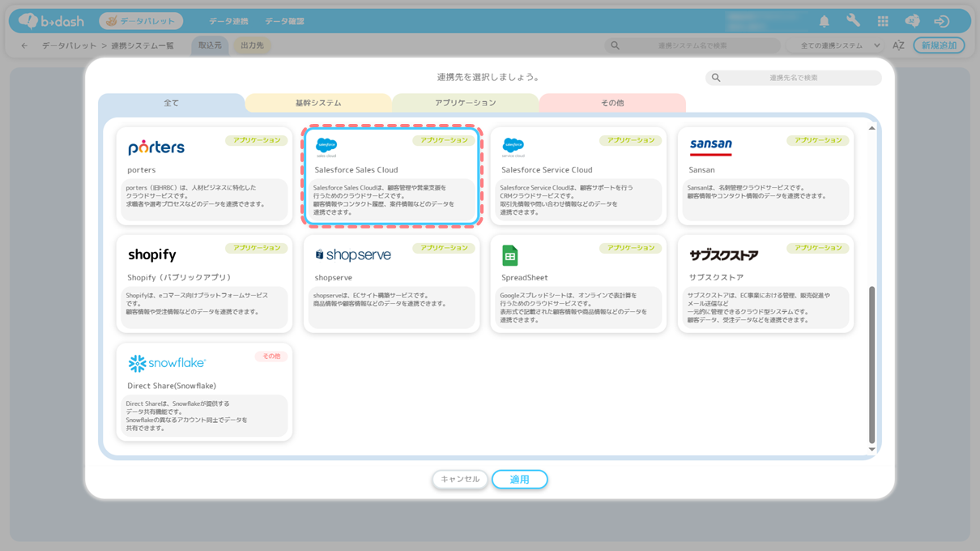The width and height of the screenshot is (980, 551).
Task: Click the キャンセル button
Action: [x=460, y=480]
